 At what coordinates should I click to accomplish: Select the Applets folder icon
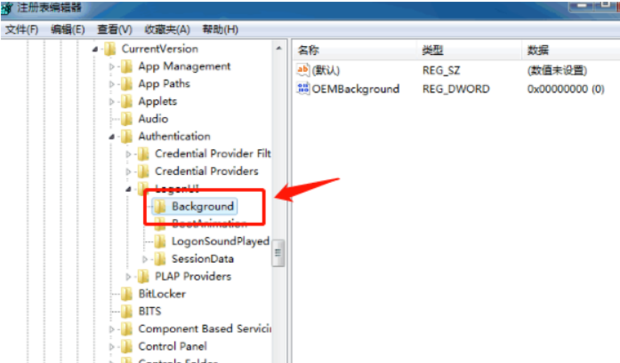tap(127, 101)
